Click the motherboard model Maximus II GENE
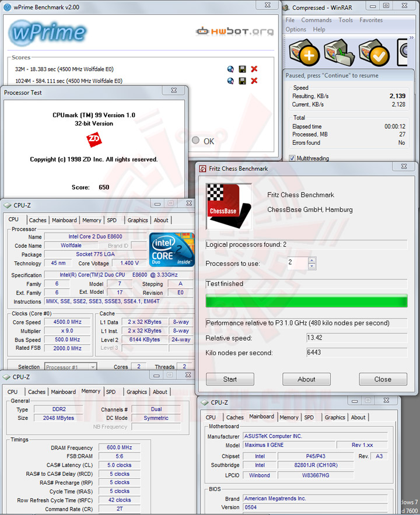420x515 pixels. click(289, 445)
